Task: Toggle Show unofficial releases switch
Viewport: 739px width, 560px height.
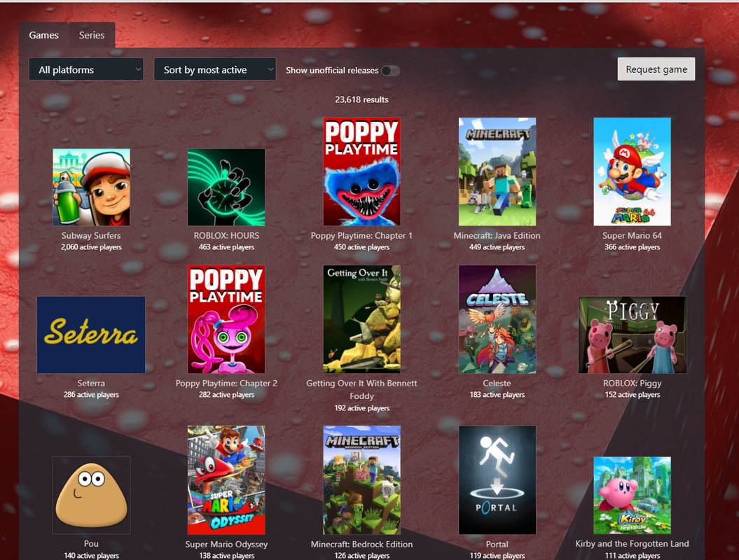Action: pos(390,71)
